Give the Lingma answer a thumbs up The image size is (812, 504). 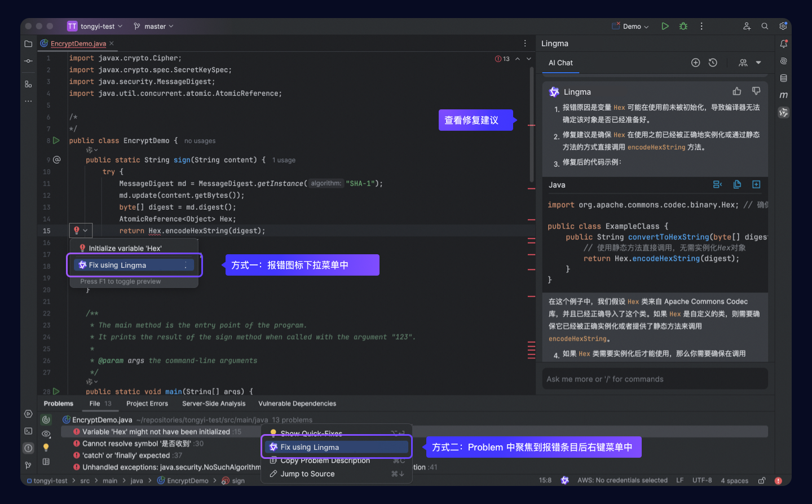(737, 91)
